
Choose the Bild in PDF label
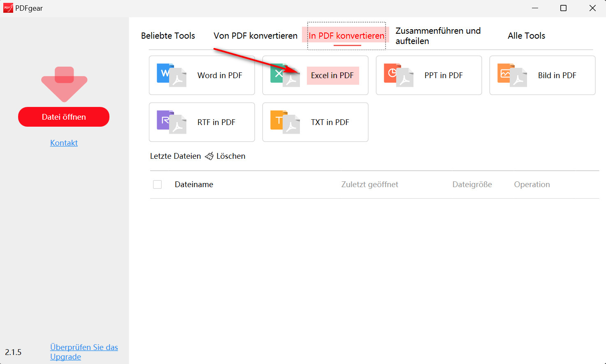coord(557,75)
